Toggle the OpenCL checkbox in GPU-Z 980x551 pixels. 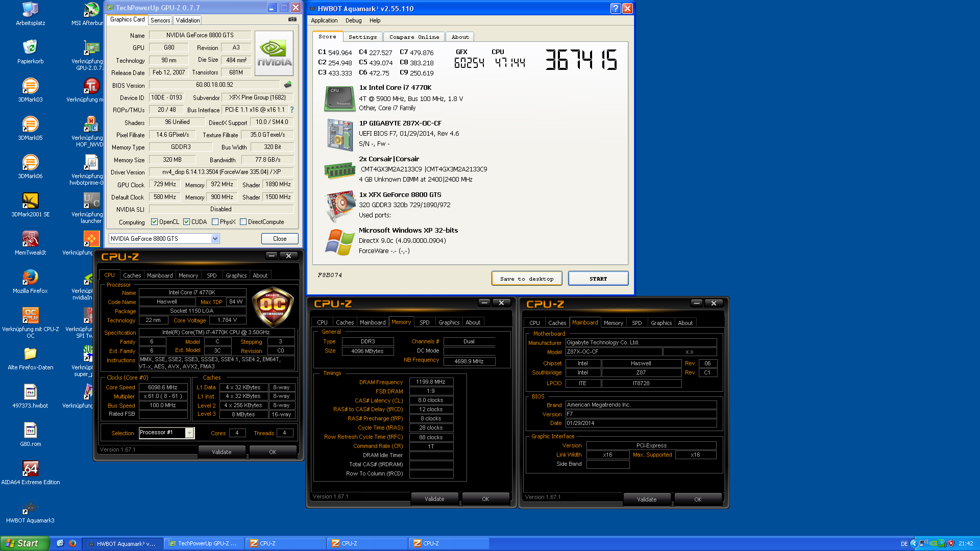click(154, 222)
